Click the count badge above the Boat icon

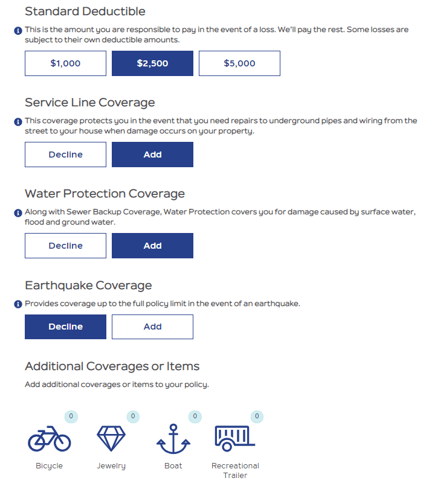(195, 416)
